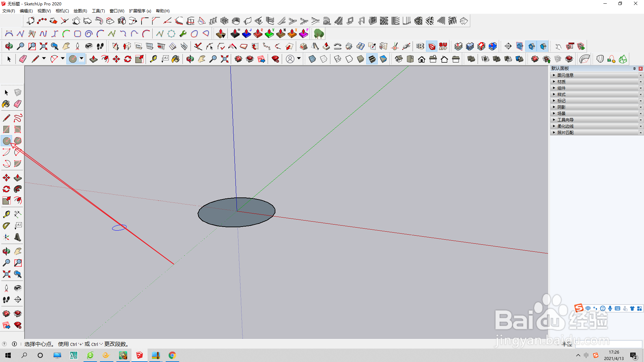Open the Arc tool dropdown arrow
This screenshot has height=362, width=644.
pyautogui.click(x=63, y=59)
